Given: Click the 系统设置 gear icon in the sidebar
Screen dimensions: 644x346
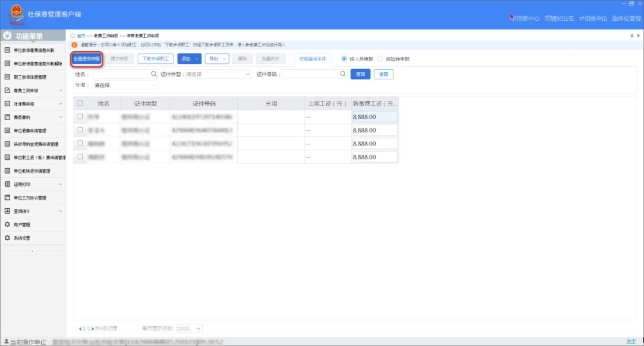Looking at the screenshot, I should pos(7,238).
